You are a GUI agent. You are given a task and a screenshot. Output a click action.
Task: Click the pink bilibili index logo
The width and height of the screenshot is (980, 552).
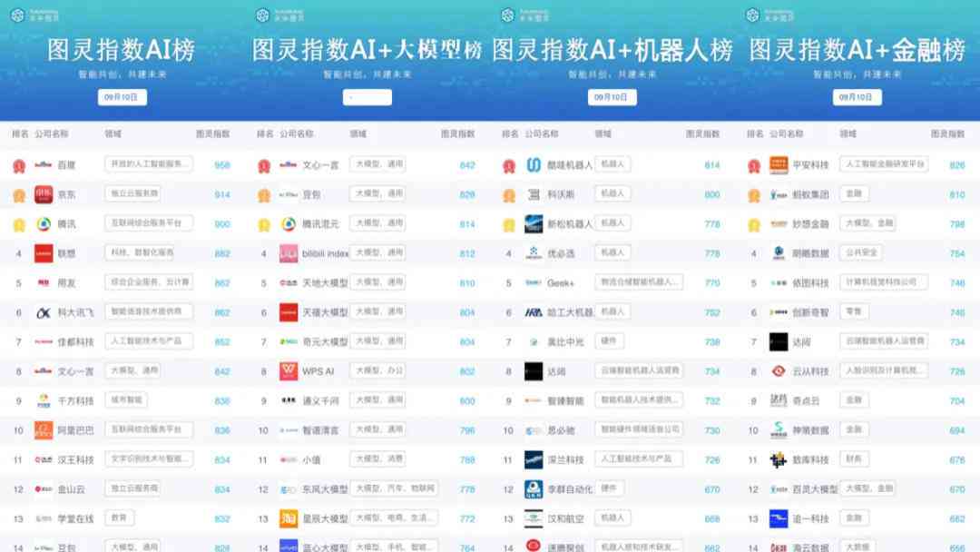(289, 253)
